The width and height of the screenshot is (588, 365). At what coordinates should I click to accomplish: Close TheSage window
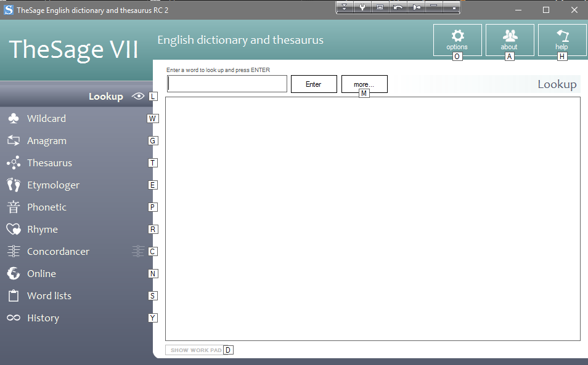tap(574, 10)
